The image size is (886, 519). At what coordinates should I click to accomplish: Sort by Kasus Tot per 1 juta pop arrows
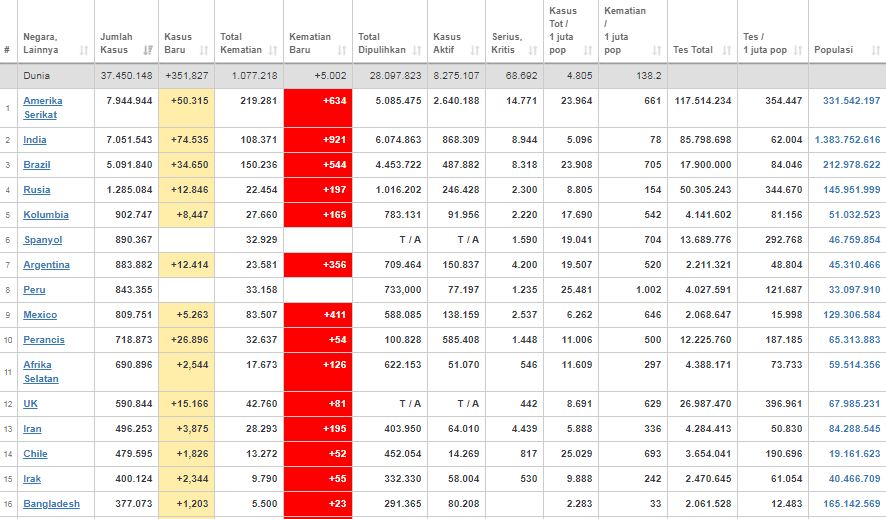pyautogui.click(x=588, y=50)
